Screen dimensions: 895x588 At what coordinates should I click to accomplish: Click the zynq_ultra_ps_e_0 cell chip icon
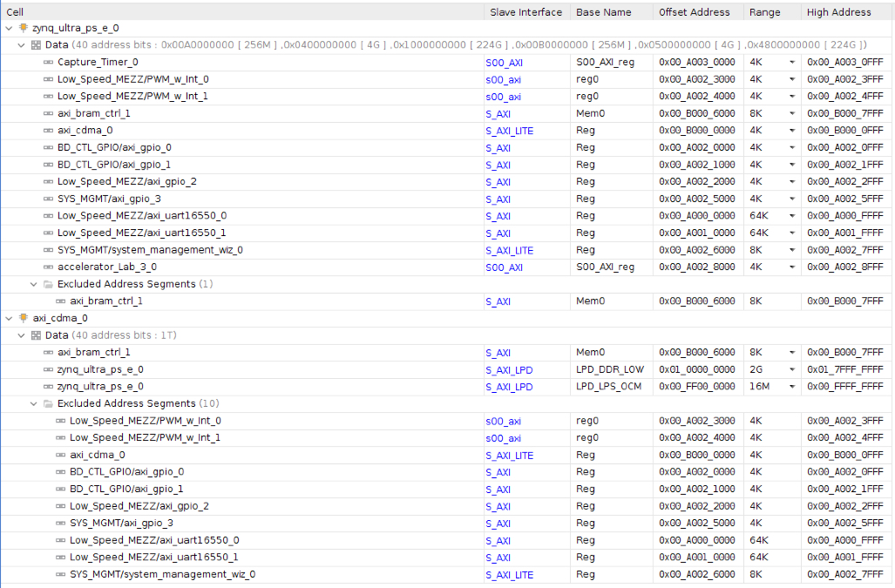click(24, 28)
